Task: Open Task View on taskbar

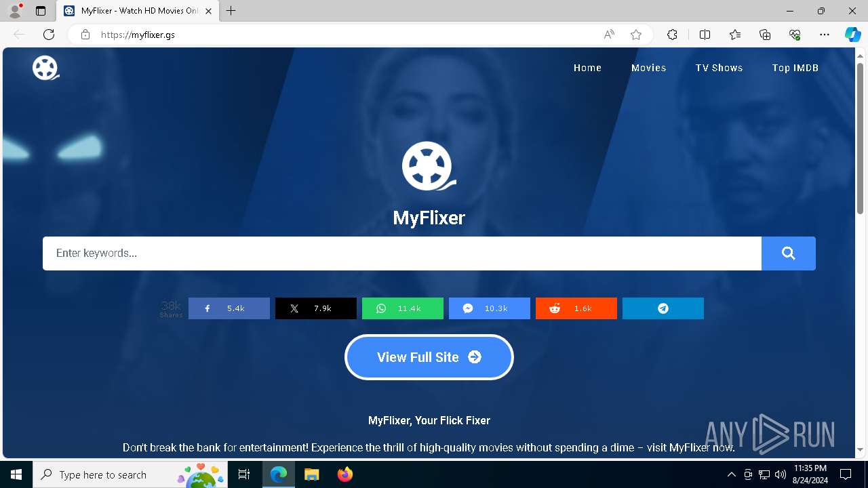Action: [x=245, y=474]
